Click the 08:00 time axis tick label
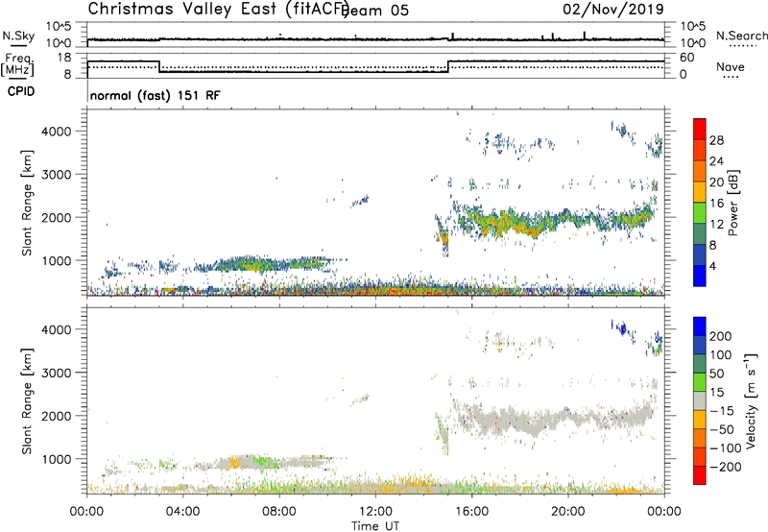This screenshot has height=532, width=768. (279, 512)
